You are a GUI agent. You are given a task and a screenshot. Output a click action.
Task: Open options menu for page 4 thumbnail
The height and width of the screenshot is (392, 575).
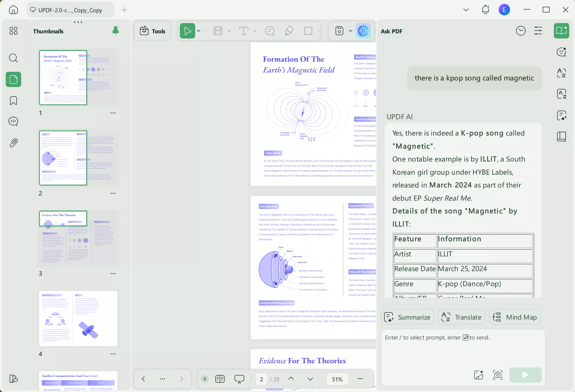tap(113, 354)
